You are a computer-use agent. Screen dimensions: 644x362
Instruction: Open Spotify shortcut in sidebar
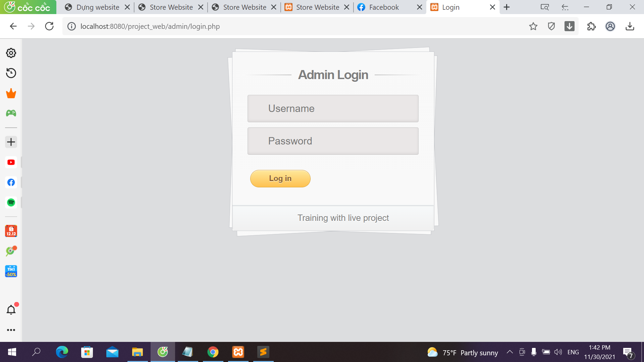11,202
